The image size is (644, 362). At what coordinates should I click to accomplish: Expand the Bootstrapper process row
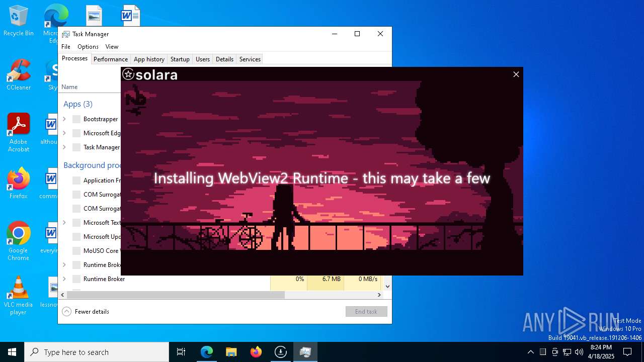pyautogui.click(x=64, y=119)
